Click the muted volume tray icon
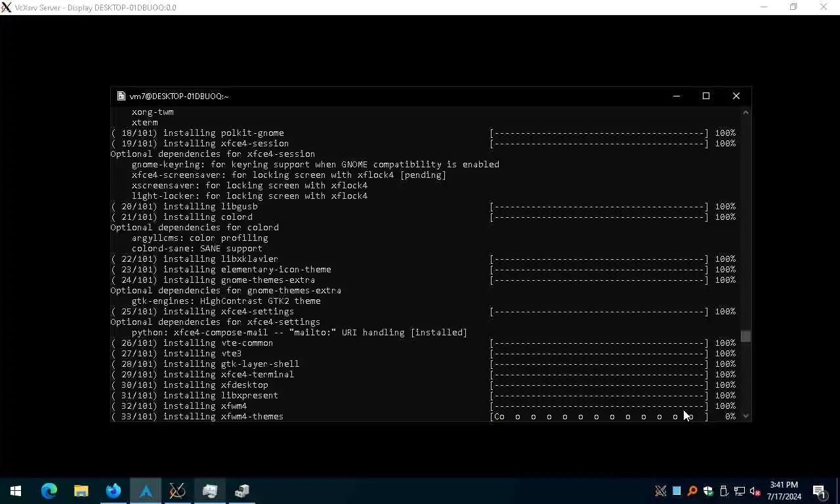 pos(755,491)
